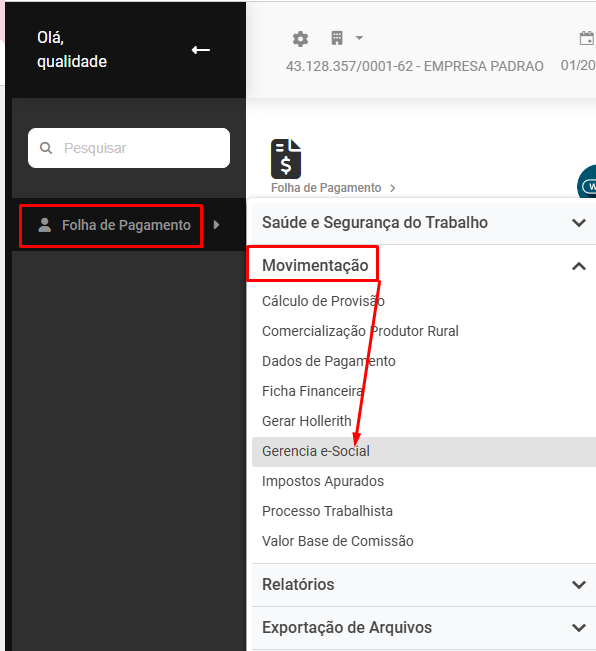
Task: Collapse sidebar with the left arrow
Action: pos(201,50)
